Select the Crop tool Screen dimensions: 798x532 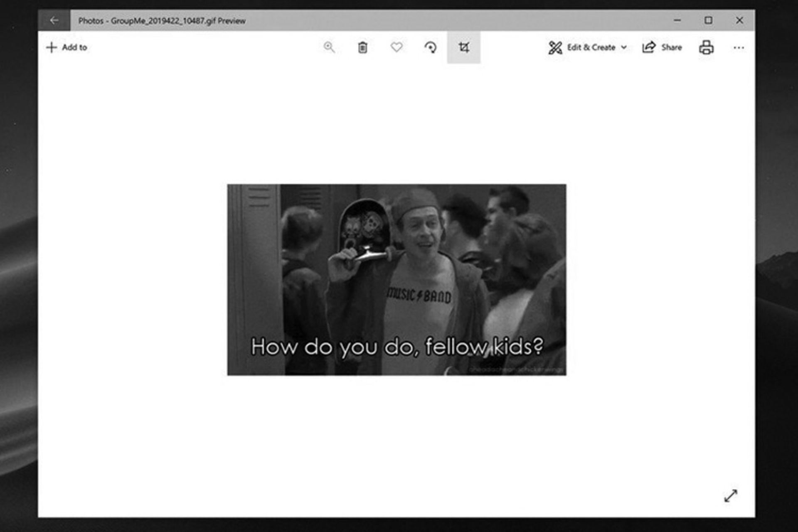tap(464, 47)
